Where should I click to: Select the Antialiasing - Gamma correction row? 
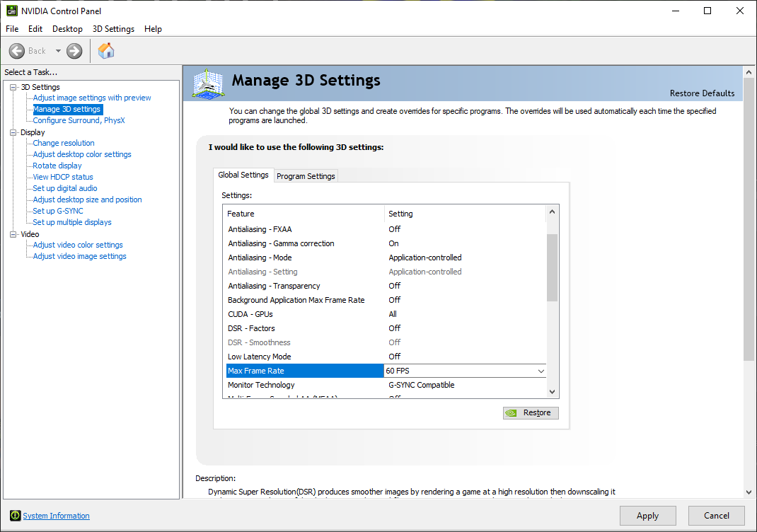pos(386,243)
